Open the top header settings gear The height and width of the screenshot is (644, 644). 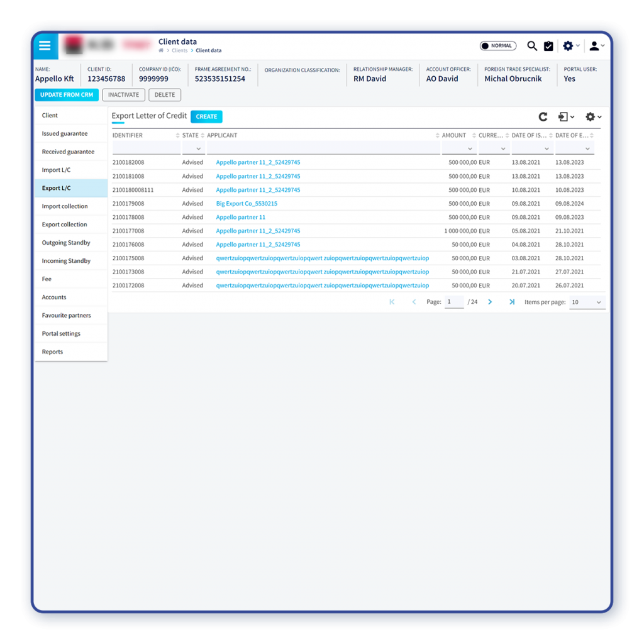569,46
